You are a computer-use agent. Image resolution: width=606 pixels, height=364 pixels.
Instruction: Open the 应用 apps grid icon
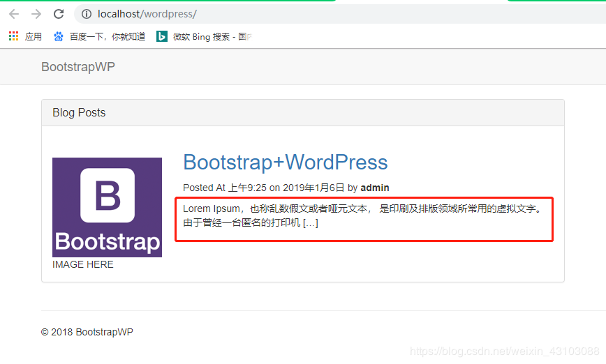point(13,36)
